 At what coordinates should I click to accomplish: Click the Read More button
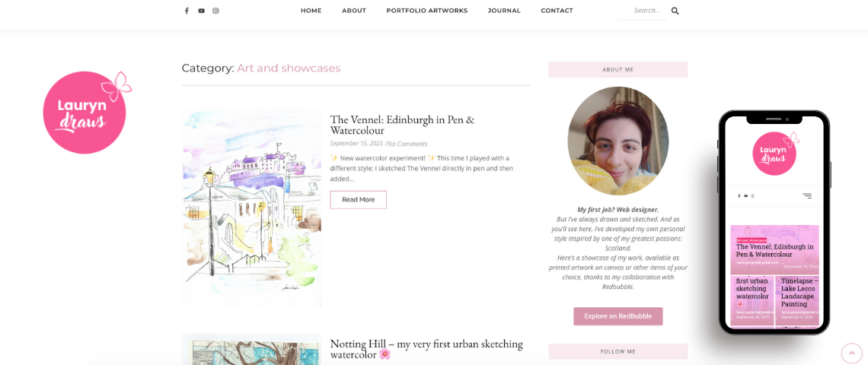pos(358,200)
